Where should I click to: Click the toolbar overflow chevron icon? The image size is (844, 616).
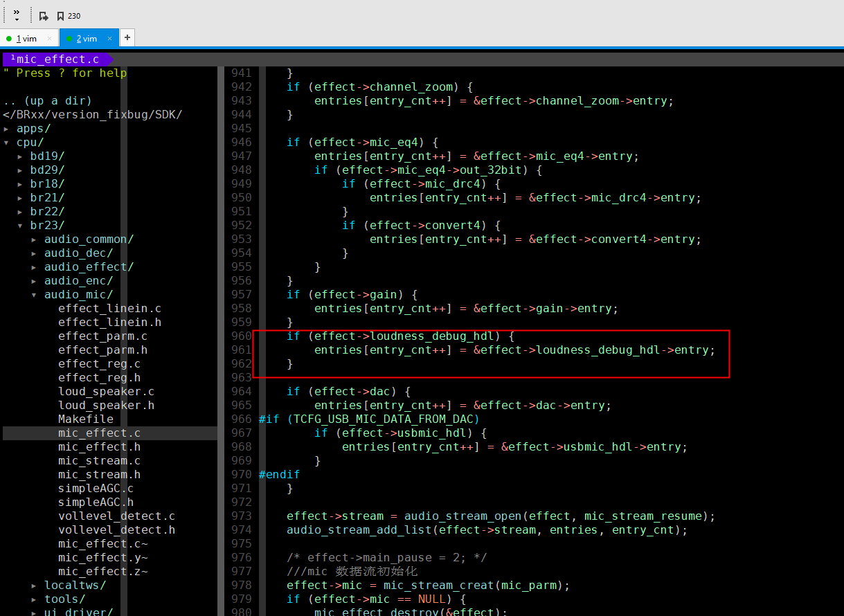click(x=17, y=14)
